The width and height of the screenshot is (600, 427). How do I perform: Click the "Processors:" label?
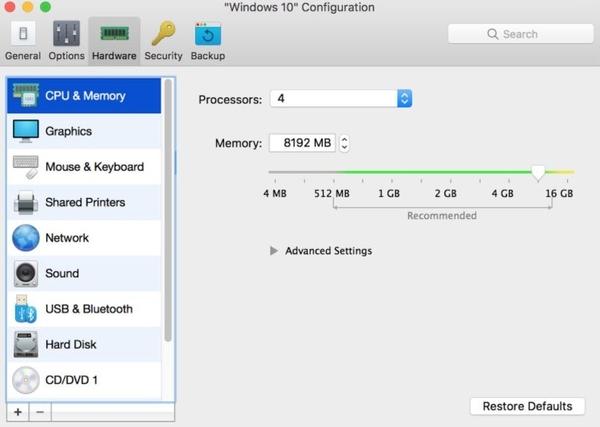pos(230,99)
